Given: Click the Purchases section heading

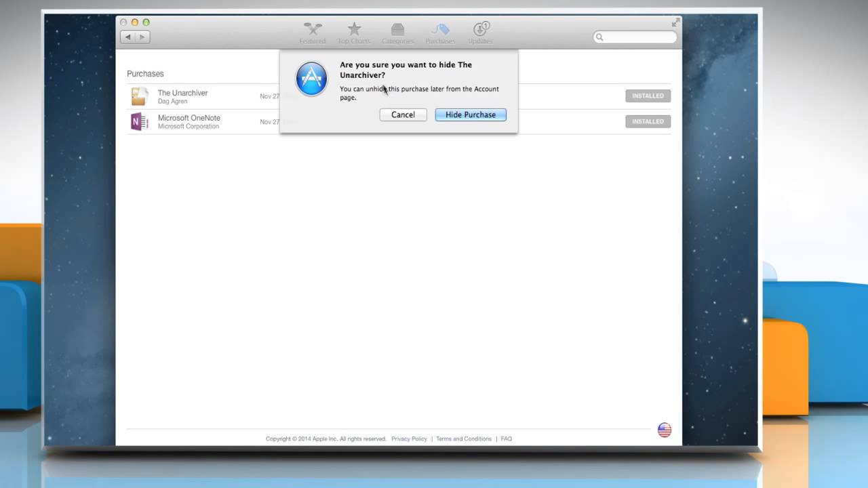Looking at the screenshot, I should click(145, 74).
